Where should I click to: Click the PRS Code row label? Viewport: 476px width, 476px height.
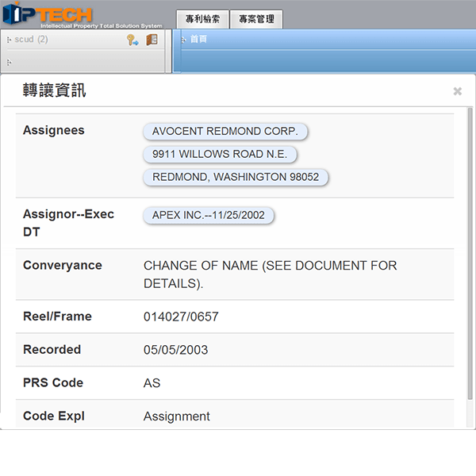click(53, 382)
